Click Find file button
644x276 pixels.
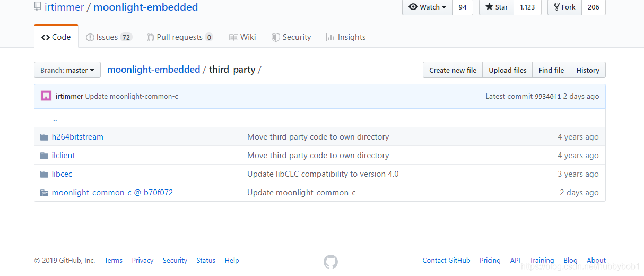click(551, 70)
